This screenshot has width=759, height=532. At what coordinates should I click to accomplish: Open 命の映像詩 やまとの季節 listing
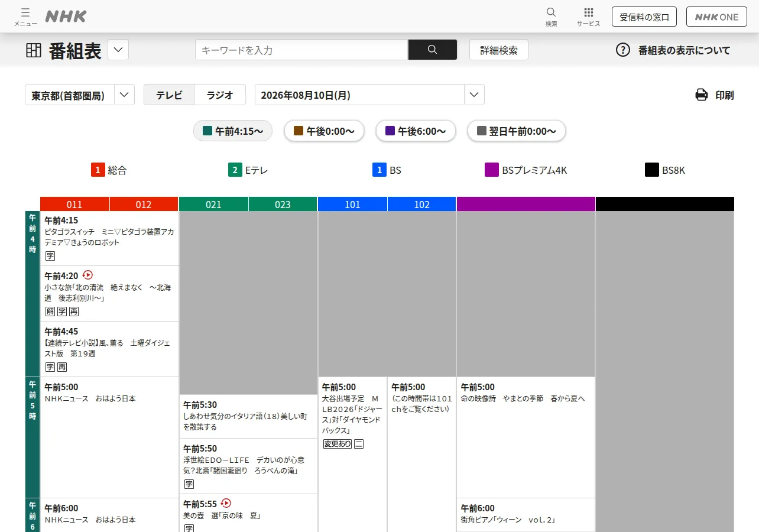point(526,437)
